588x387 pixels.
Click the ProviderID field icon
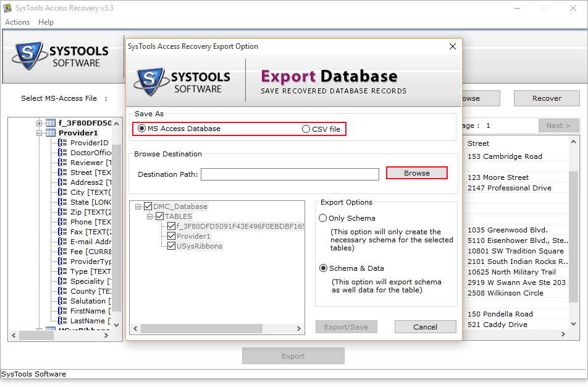pos(62,143)
